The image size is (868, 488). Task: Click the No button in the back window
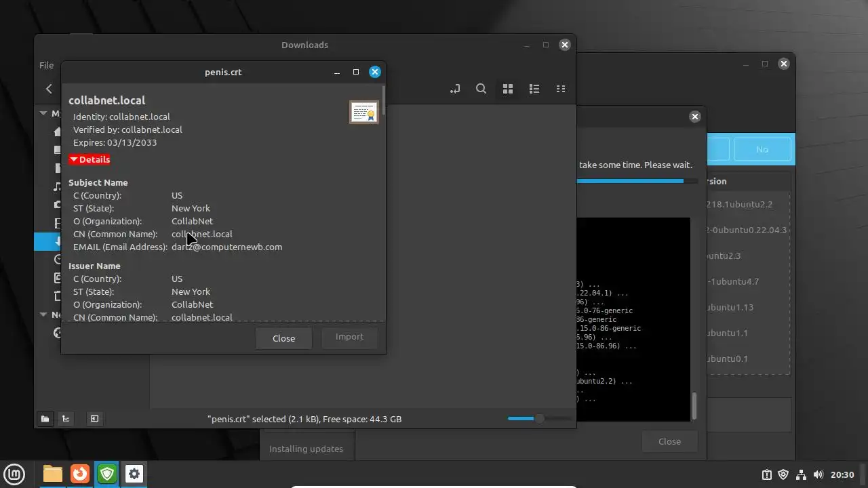tap(762, 149)
